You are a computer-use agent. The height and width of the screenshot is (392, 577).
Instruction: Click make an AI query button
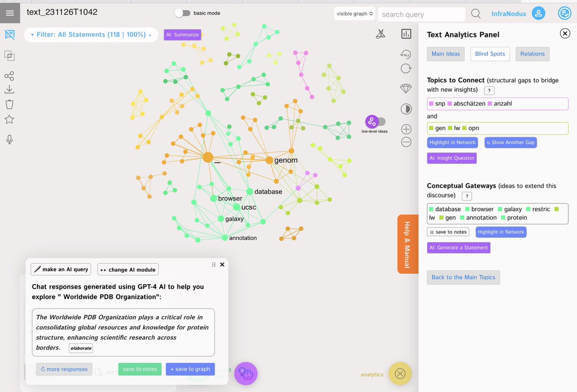tap(62, 269)
